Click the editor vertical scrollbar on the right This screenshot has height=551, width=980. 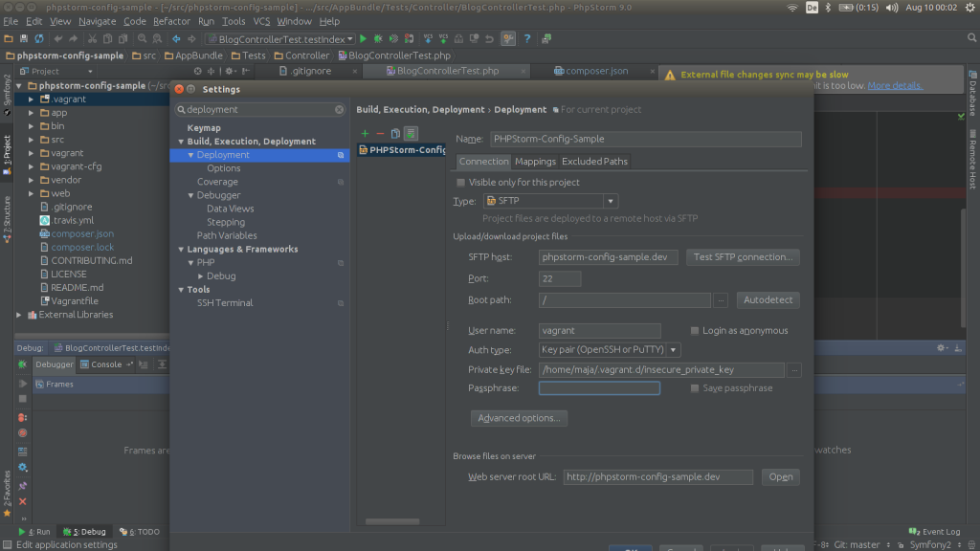pyautogui.click(x=963, y=269)
